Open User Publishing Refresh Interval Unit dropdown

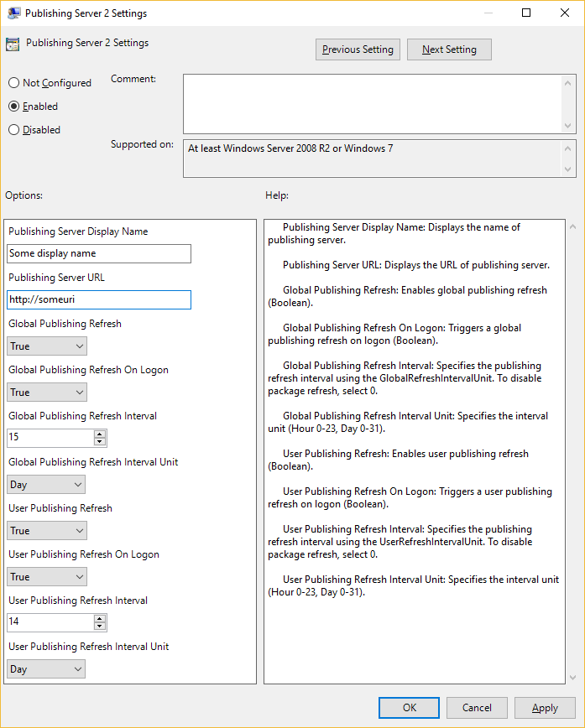(x=46, y=669)
